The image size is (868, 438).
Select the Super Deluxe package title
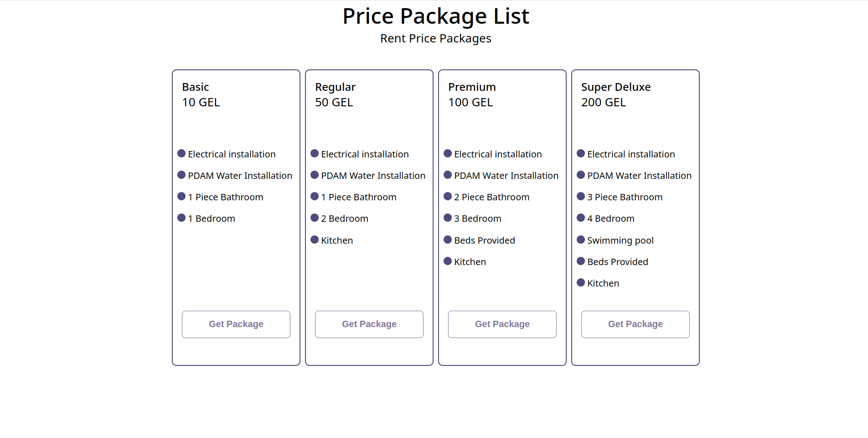coord(615,87)
